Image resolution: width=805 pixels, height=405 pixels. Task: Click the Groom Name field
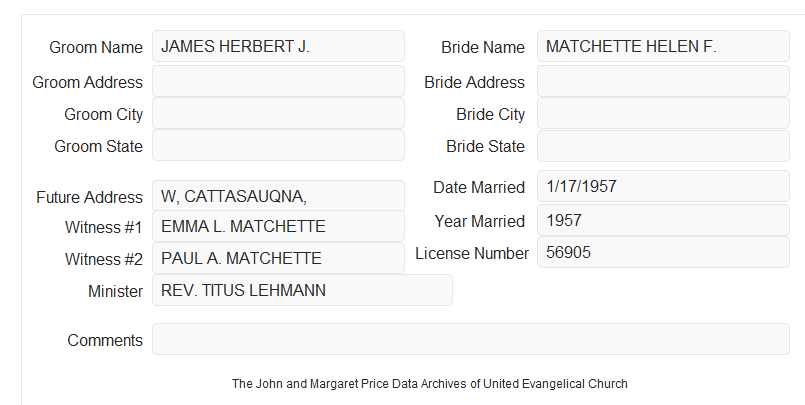tap(278, 46)
